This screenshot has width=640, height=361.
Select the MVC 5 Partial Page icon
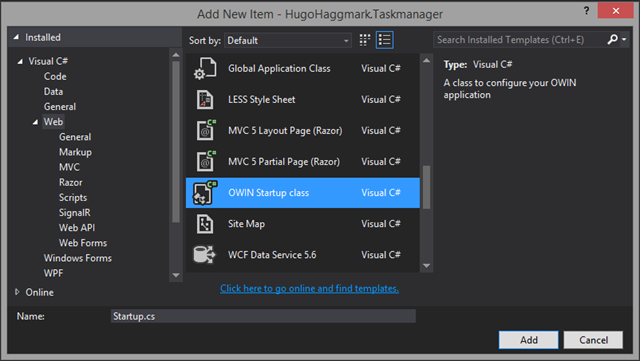(x=206, y=161)
